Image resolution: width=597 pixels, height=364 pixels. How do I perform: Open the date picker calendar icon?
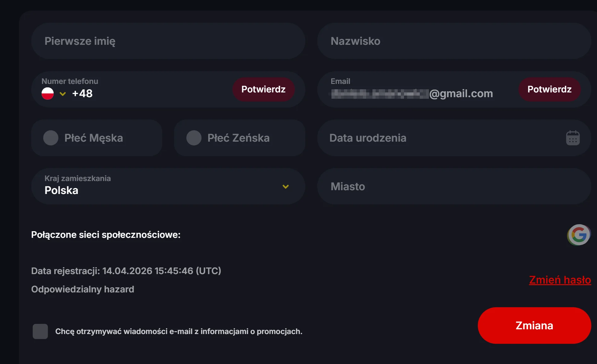572,138
